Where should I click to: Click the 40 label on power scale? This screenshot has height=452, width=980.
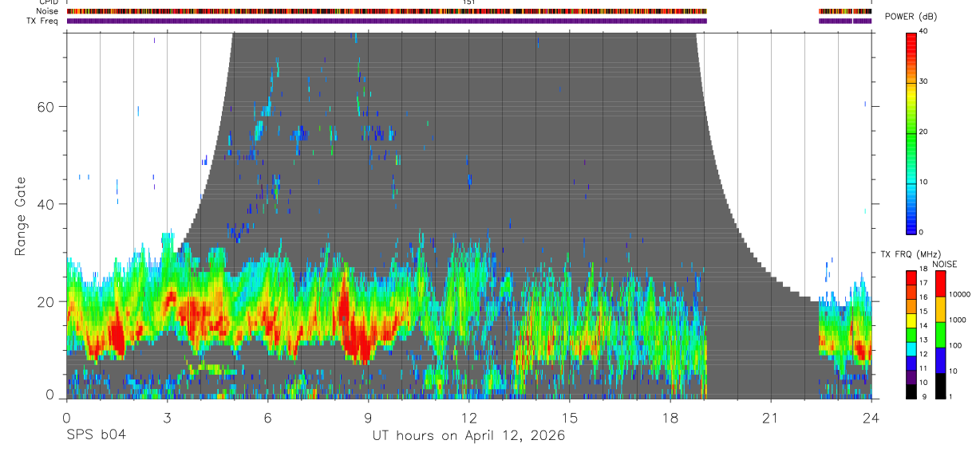[x=923, y=32]
